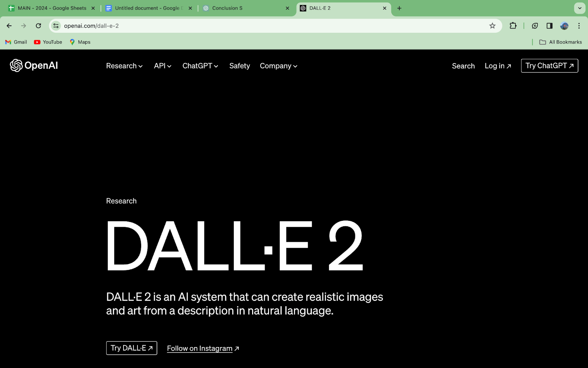
Task: Click Search in the header
Action: [x=463, y=66]
